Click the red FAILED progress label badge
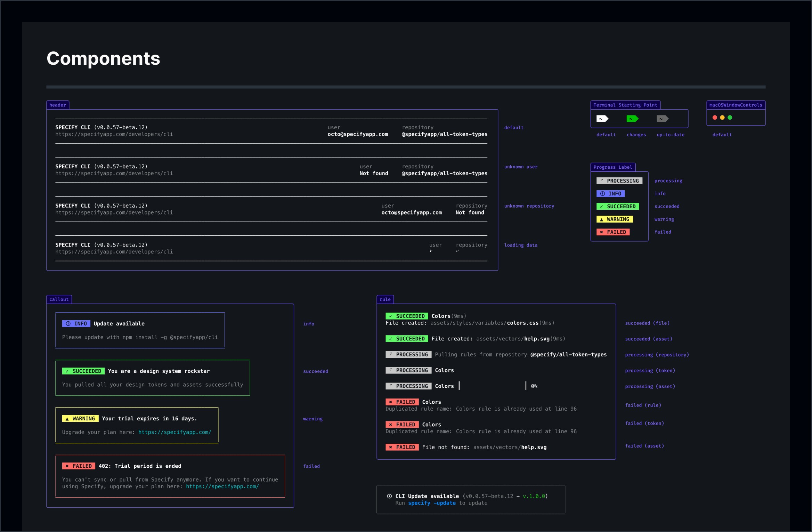The image size is (812, 532). 613,232
